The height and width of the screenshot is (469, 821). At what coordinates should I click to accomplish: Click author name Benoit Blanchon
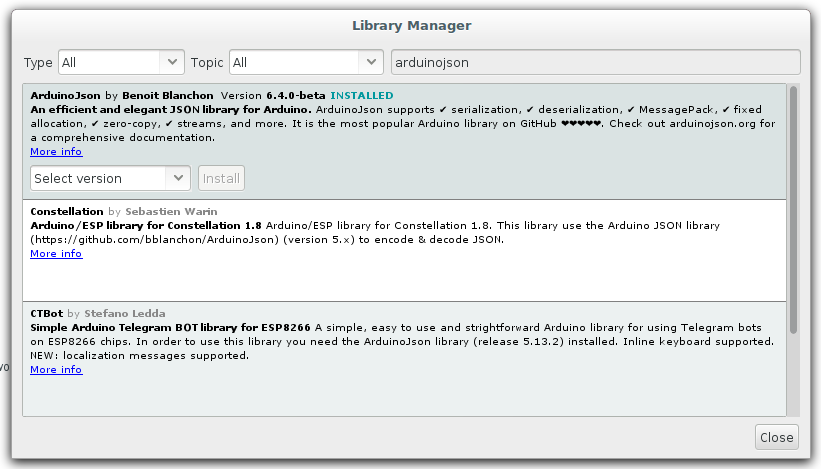click(168, 96)
